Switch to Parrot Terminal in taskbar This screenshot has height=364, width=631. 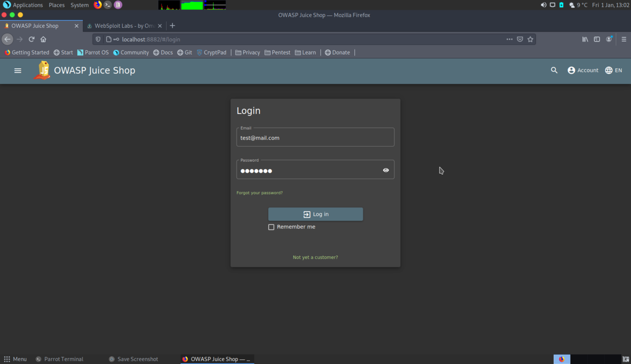click(x=59, y=359)
